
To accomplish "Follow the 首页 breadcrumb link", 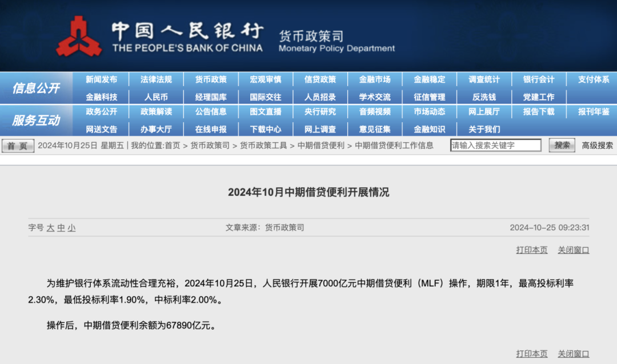I will tap(173, 145).
